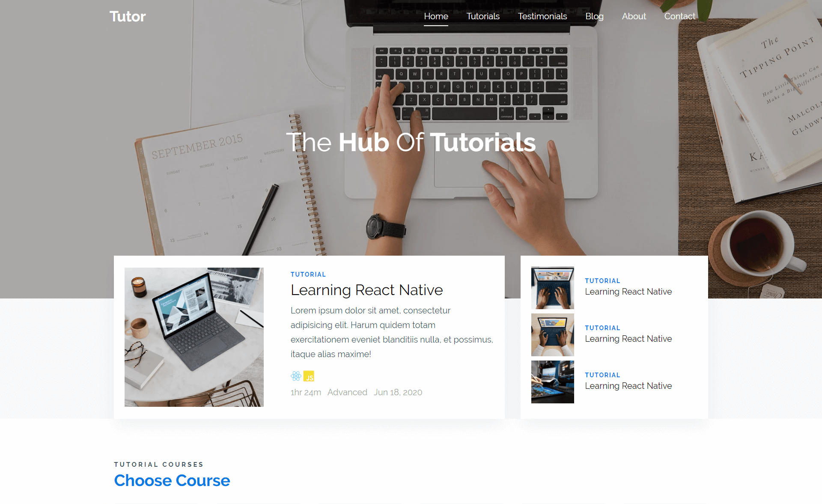Viewport: 822px width, 504px height.
Task: Click the JavaScript icon on the tutorial card
Action: tap(309, 376)
